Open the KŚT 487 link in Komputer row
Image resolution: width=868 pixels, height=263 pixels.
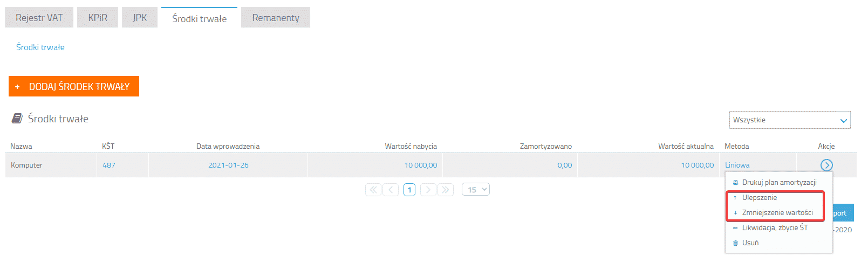coord(109,165)
